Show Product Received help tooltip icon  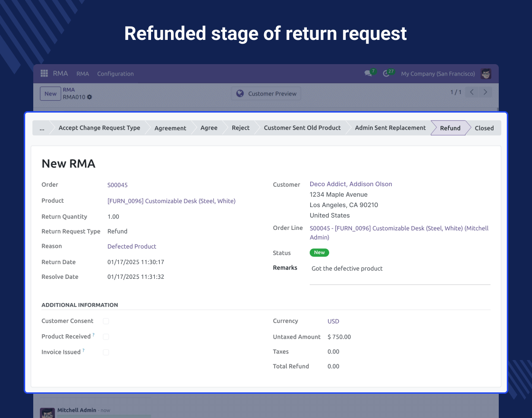coord(94,334)
